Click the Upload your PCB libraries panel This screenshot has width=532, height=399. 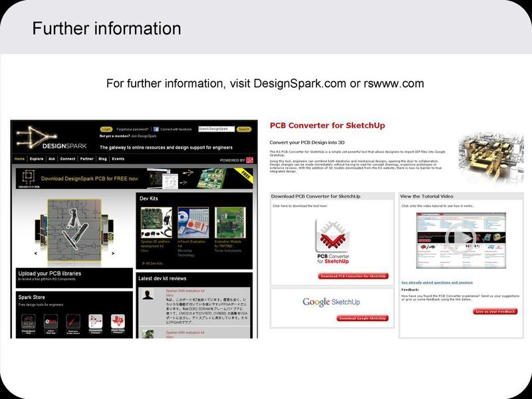coord(74,278)
